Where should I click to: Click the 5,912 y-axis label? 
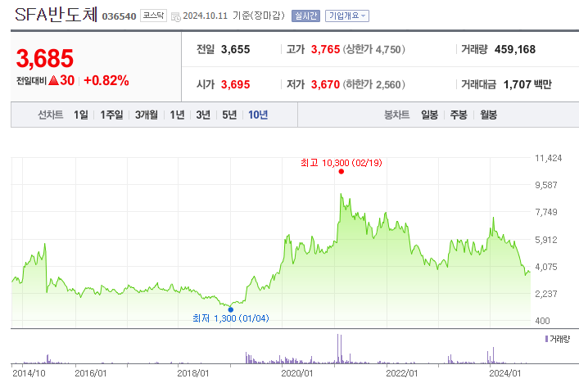[546, 240]
